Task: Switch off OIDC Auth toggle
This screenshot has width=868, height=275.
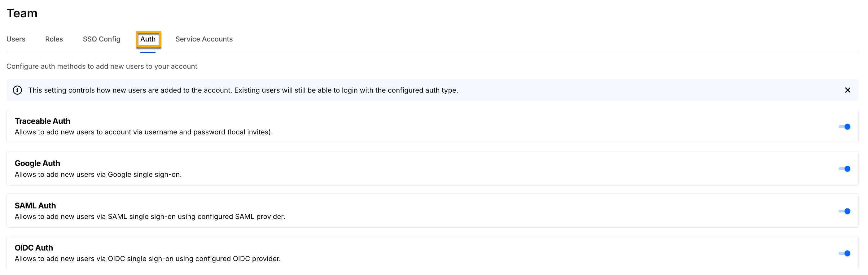Action: click(x=844, y=253)
